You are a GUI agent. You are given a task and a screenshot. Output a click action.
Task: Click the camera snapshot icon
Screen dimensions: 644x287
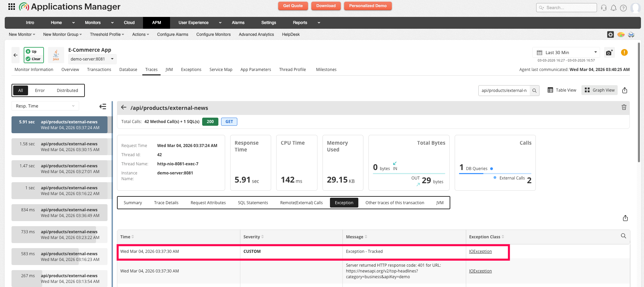(609, 53)
